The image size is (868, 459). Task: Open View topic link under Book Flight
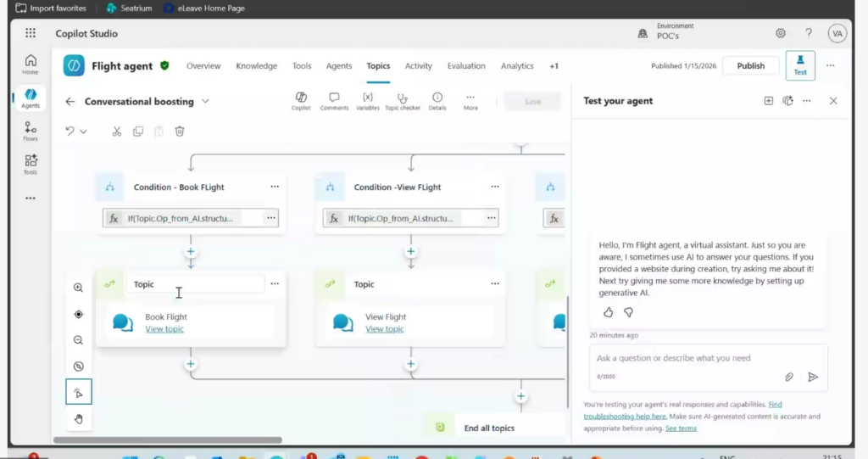click(x=164, y=329)
